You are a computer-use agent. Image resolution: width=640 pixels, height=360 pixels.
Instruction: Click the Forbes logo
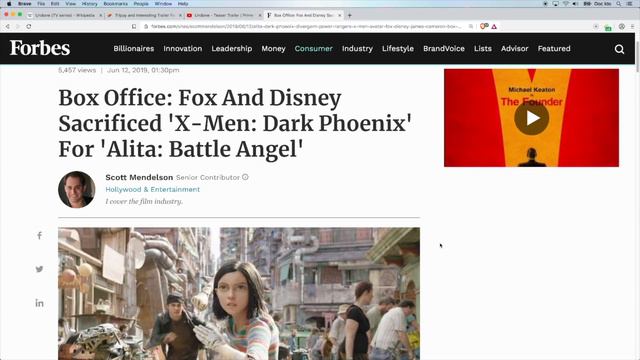(x=40, y=48)
